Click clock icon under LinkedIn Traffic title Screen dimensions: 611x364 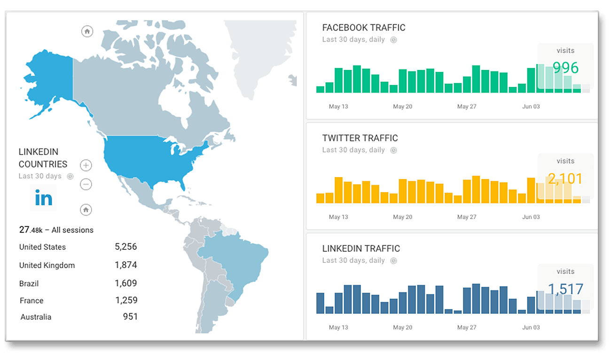point(394,261)
